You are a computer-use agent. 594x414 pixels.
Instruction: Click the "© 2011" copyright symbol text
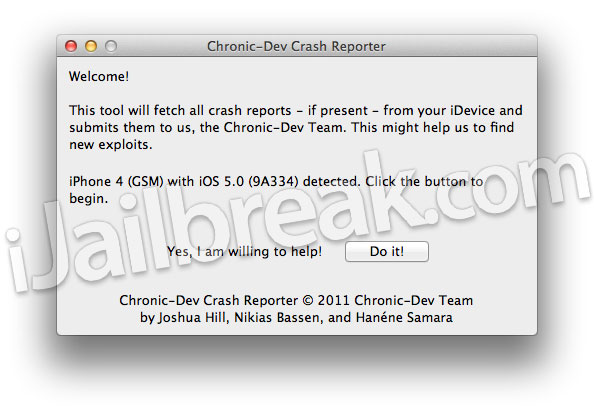tap(326, 300)
